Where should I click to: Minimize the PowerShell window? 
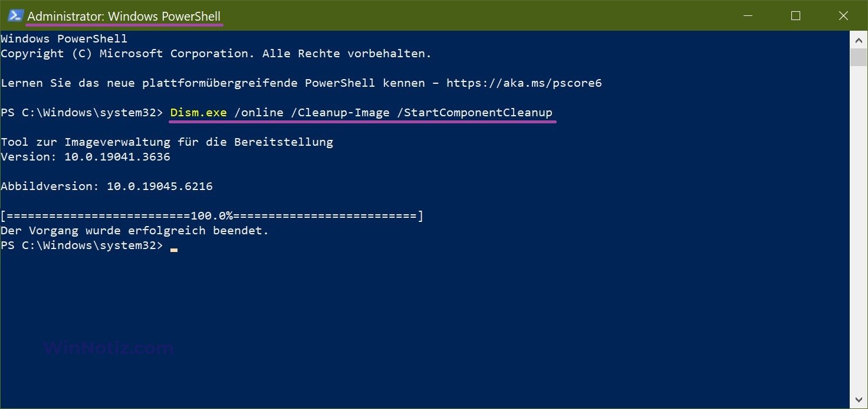pos(748,16)
